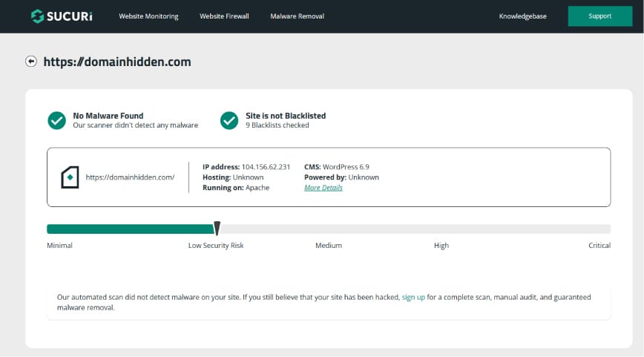This screenshot has height=357, width=644.
Task: Click the Site is not Blacklisted heading
Action: point(286,116)
